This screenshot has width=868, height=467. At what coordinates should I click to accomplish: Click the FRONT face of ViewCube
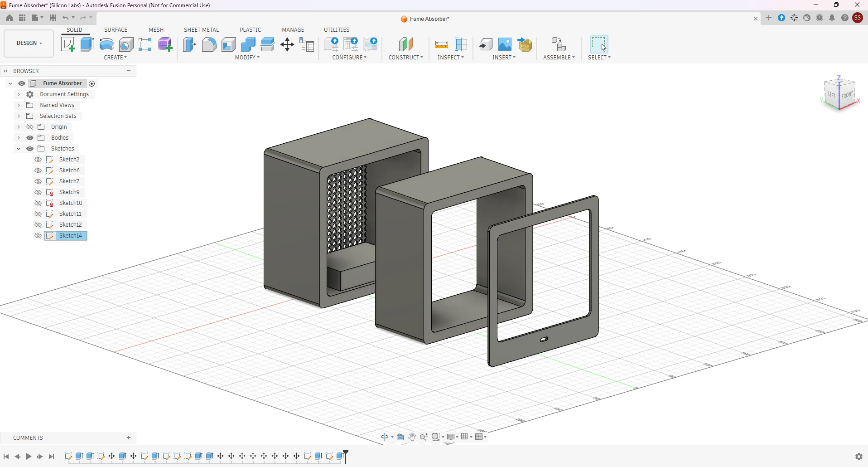[x=848, y=95]
